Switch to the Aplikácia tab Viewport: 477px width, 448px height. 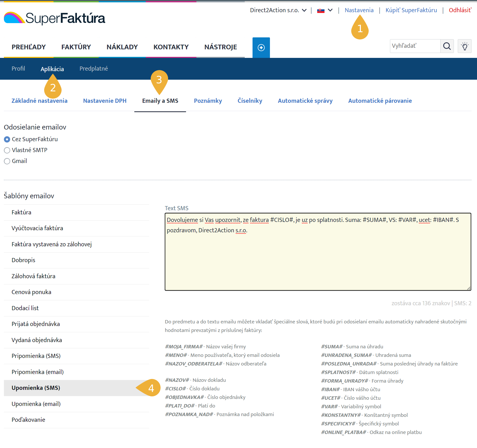pos(52,69)
